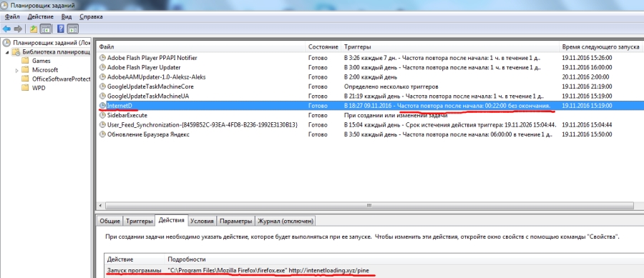Click clock icon of the InternetD task
This screenshot has height=278, width=644.
click(x=102, y=106)
